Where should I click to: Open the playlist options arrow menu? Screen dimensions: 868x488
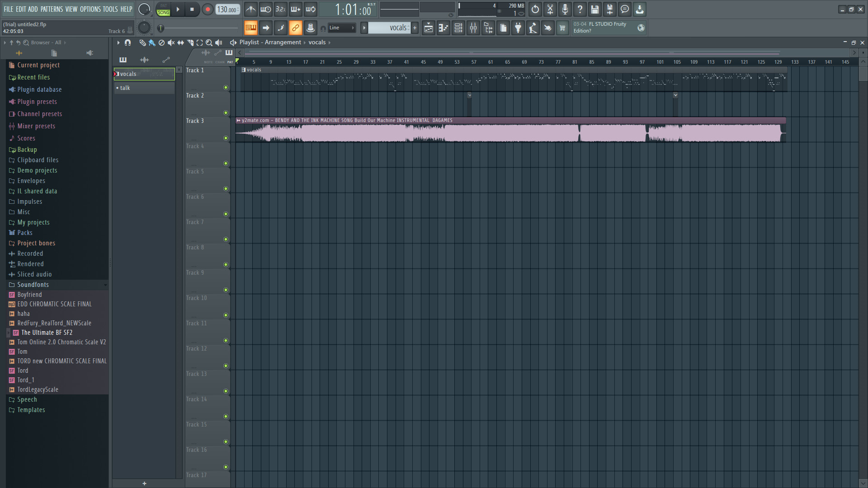[118, 42]
